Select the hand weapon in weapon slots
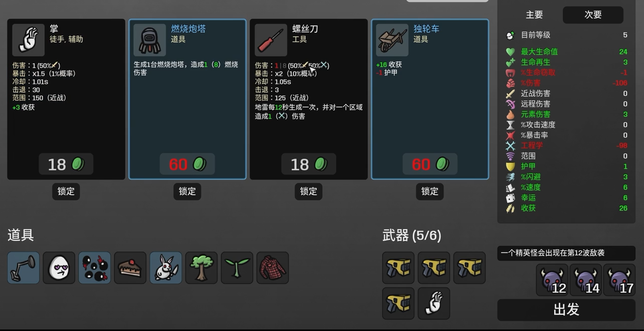 pos(434,303)
